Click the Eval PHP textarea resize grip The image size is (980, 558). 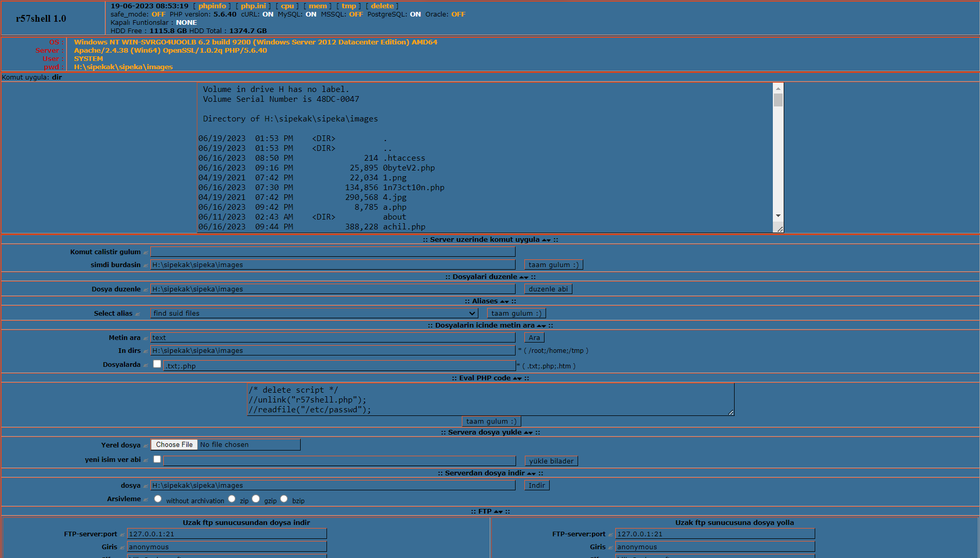coord(731,412)
